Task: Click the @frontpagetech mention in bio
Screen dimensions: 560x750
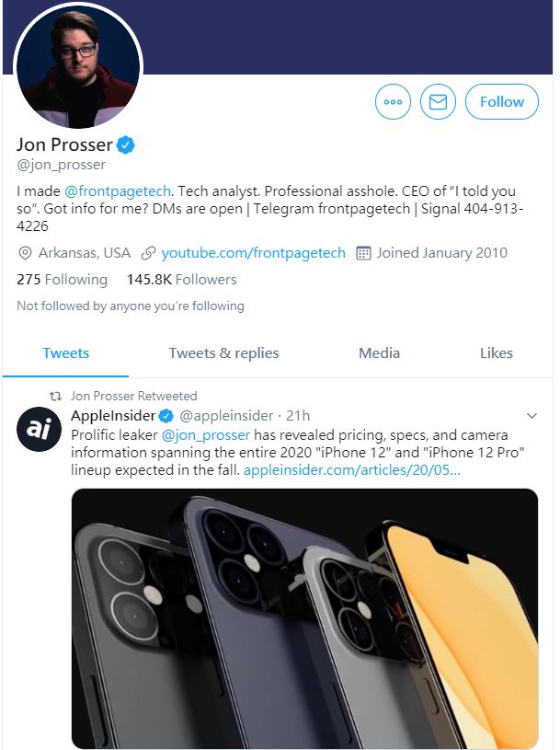Action: [x=118, y=190]
